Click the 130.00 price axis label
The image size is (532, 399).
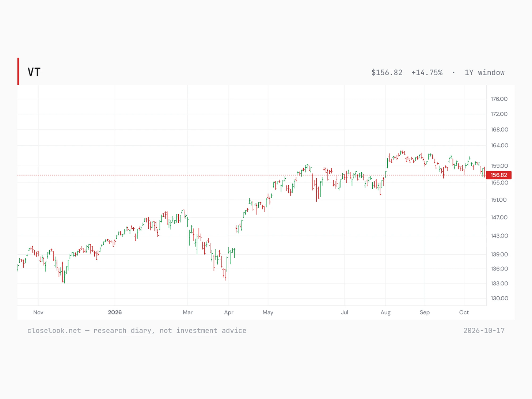(499, 298)
